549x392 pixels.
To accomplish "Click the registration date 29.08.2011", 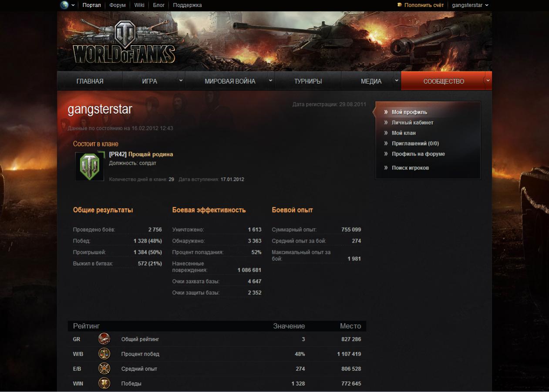I will pos(353,105).
